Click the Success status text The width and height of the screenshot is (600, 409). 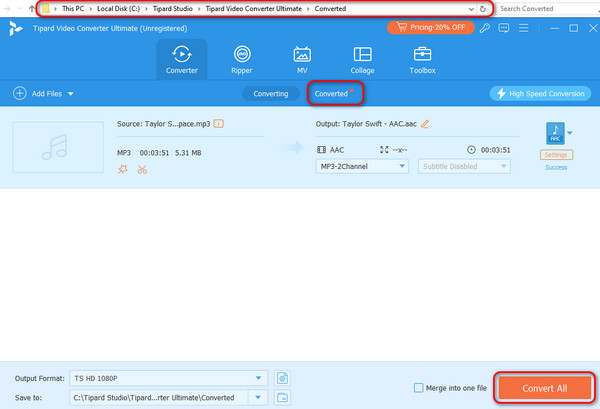coord(556,168)
